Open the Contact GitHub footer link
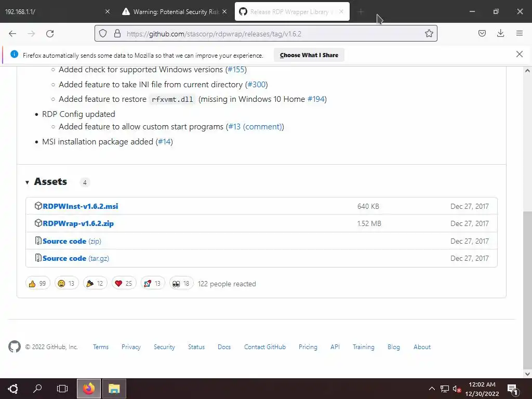The height and width of the screenshot is (399, 532). 265,347
